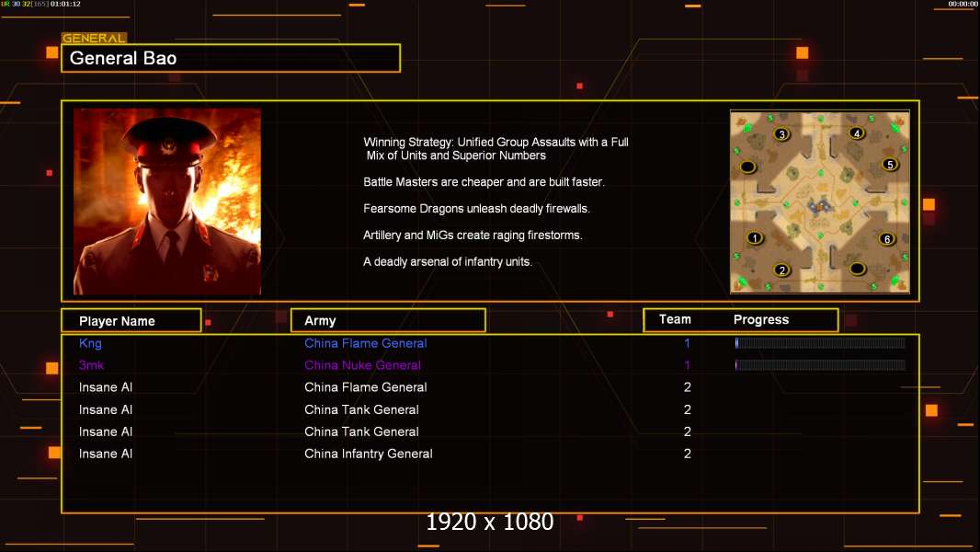The width and height of the screenshot is (980, 552).
Task: Click Kng's loading progress bar
Action: [x=820, y=342]
